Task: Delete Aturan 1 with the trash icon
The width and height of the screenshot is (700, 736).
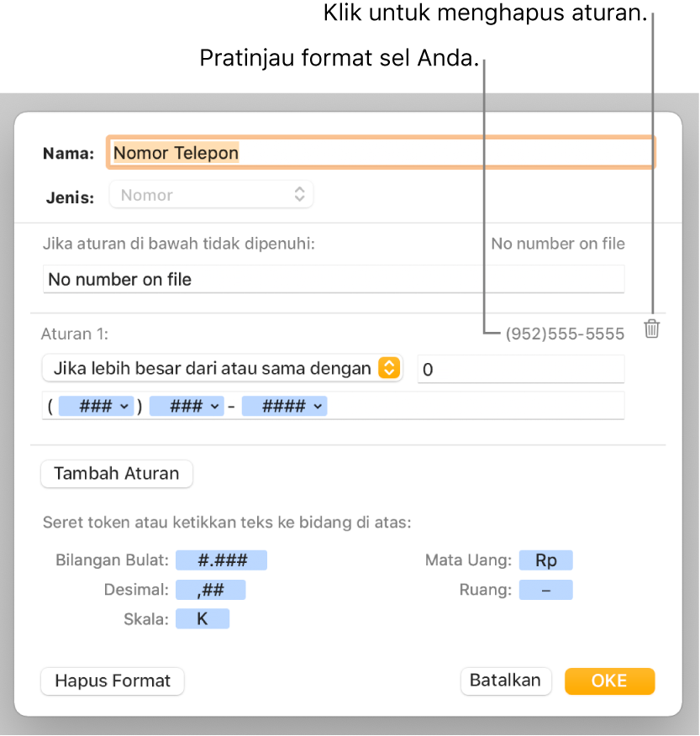Action: coord(651,329)
